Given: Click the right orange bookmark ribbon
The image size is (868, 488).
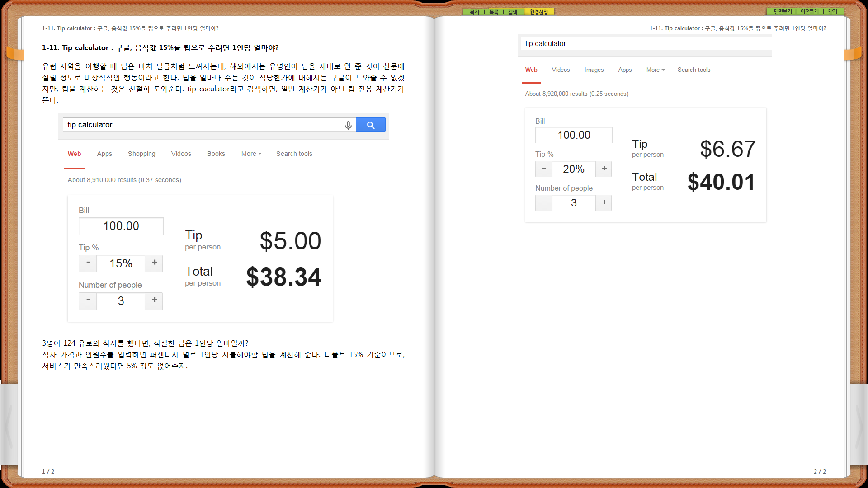Looking at the screenshot, I should click(853, 54).
